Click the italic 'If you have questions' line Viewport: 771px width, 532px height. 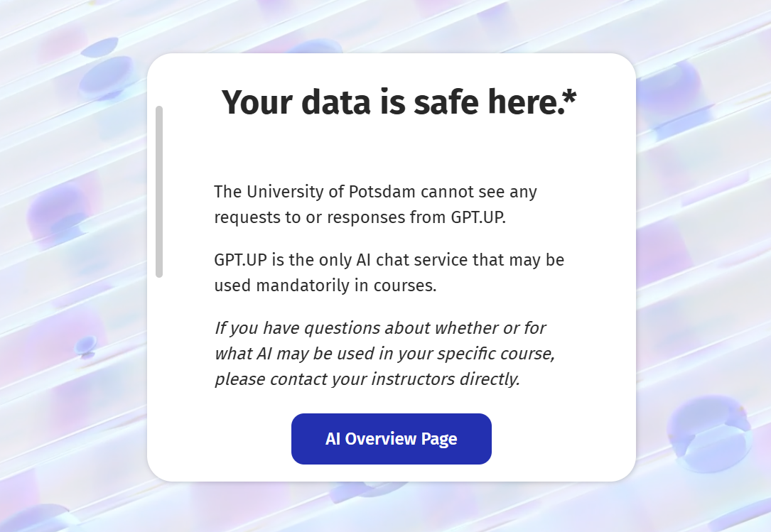(380, 328)
